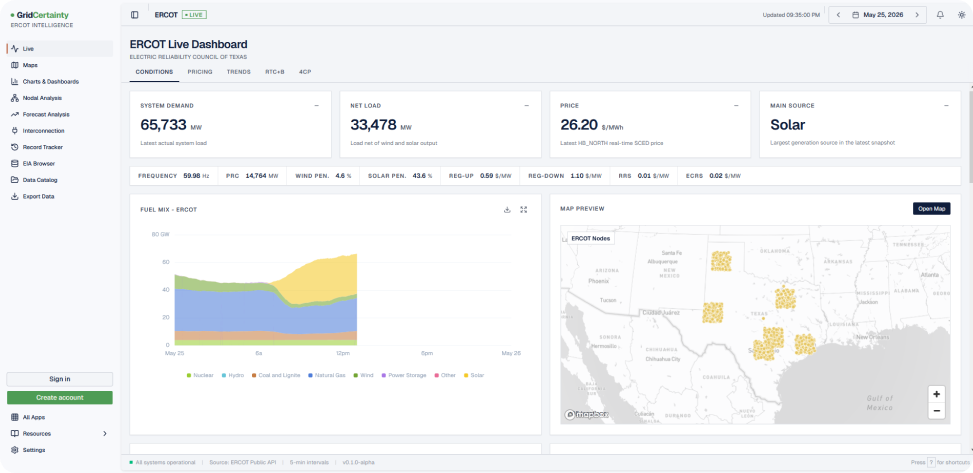Click the GridCertainty logo
The width and height of the screenshot is (973, 473).
40,15
